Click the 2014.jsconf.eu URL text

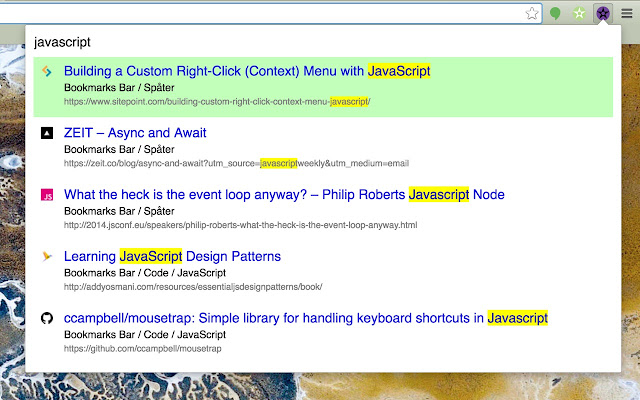click(x=240, y=225)
